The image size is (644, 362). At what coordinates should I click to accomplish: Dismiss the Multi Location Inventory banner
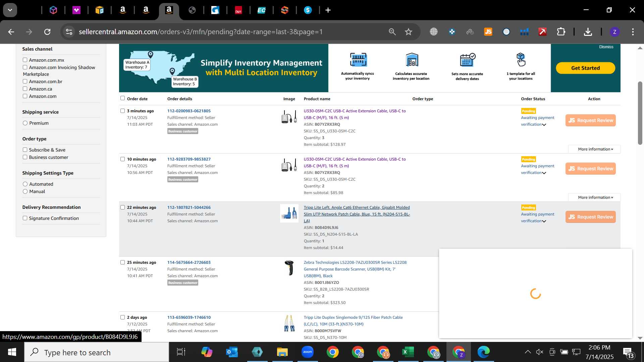tap(606, 47)
